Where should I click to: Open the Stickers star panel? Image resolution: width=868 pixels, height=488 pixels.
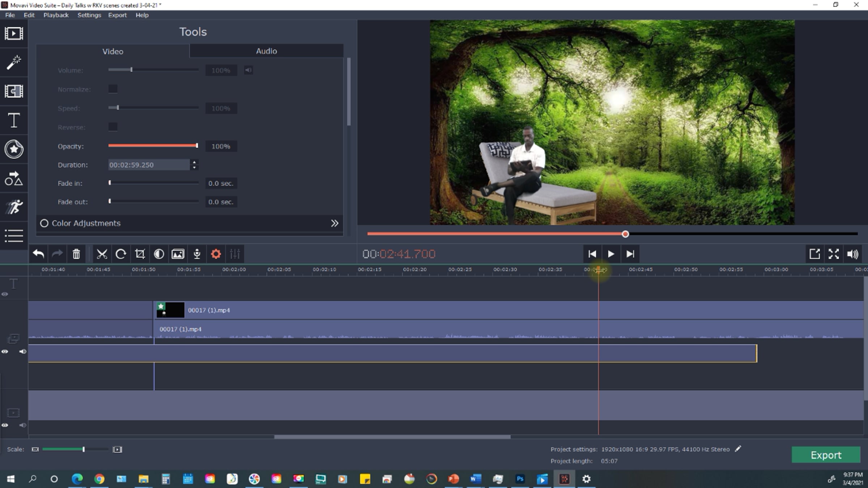point(14,149)
